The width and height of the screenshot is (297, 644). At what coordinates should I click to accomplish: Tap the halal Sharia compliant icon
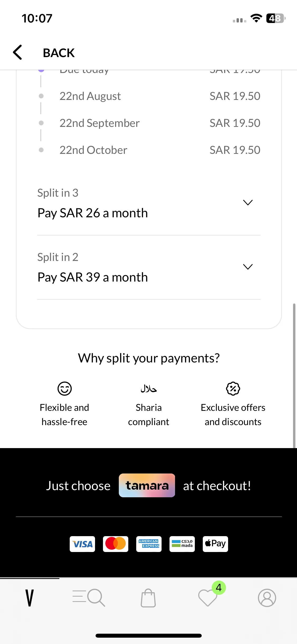(x=149, y=389)
